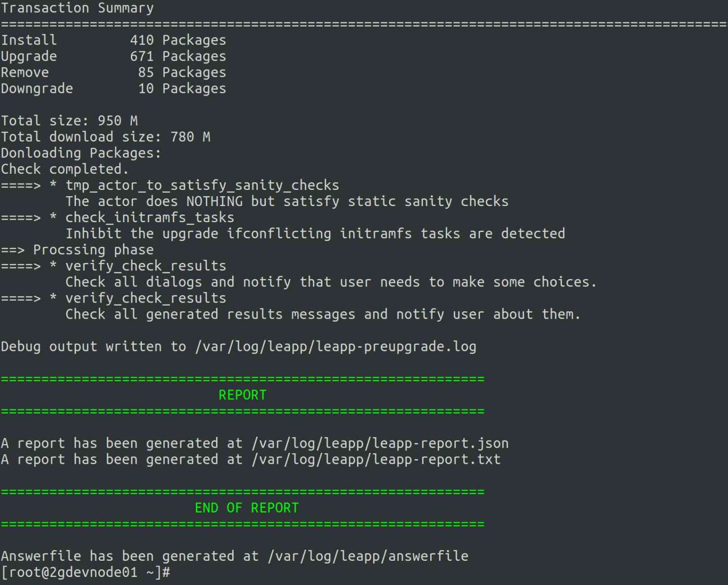
Task: Click the root@2gdevnode01 shell prompt
Action: tap(85, 572)
